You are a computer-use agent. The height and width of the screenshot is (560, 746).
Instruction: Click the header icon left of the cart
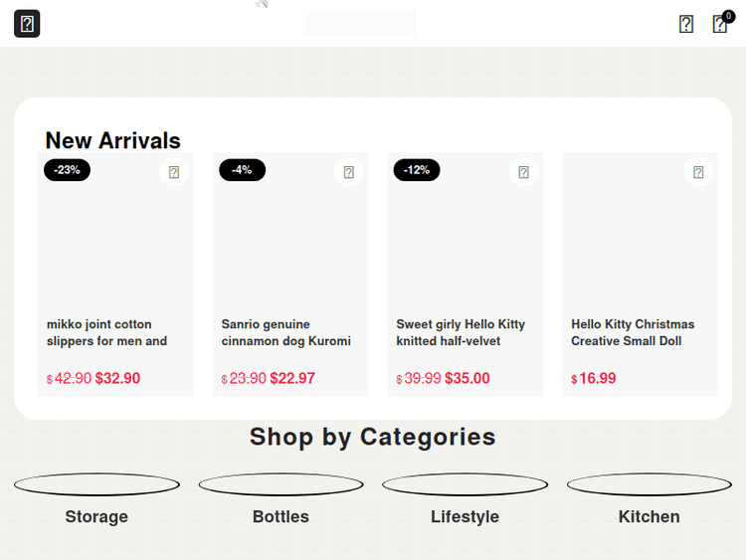(x=686, y=24)
